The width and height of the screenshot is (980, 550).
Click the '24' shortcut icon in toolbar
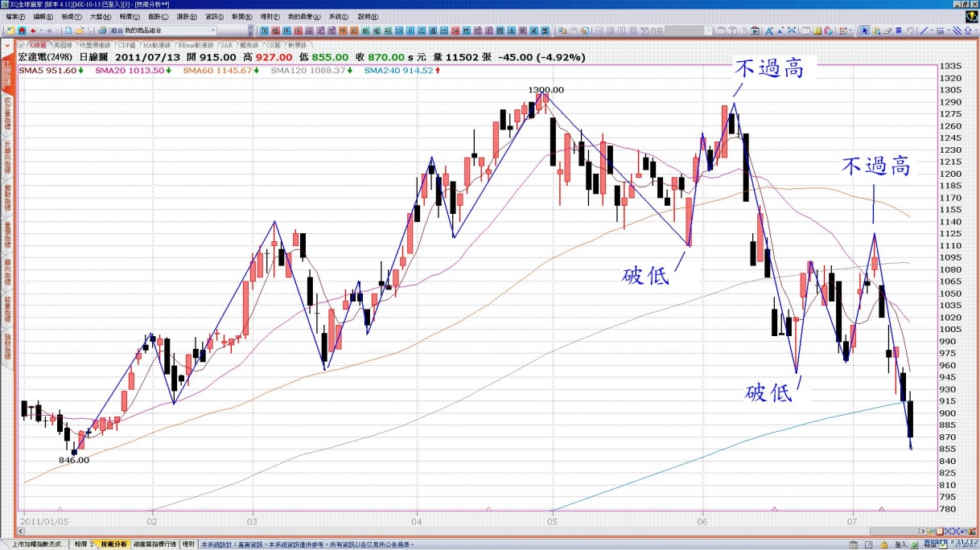[455, 31]
